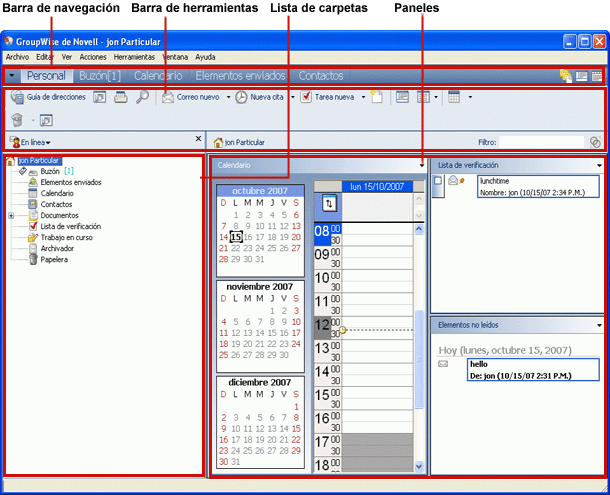Screen dimensions: 610x495
Task: Click the calendar grid toolbar icon
Action: point(454,97)
